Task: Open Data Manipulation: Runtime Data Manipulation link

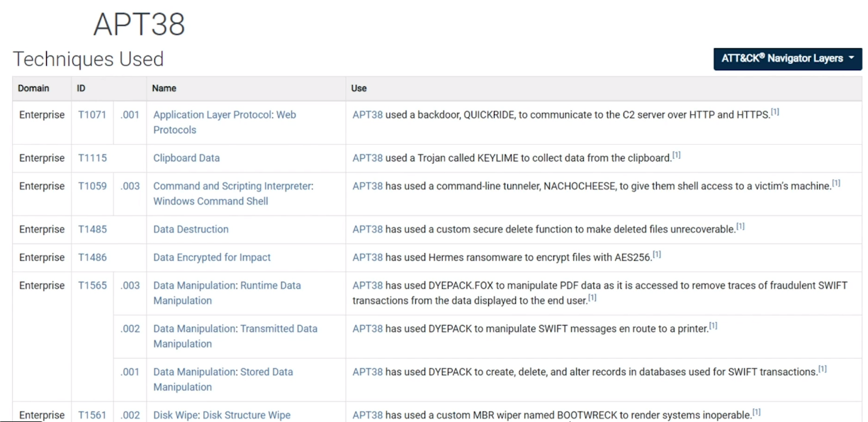Action: click(x=227, y=293)
